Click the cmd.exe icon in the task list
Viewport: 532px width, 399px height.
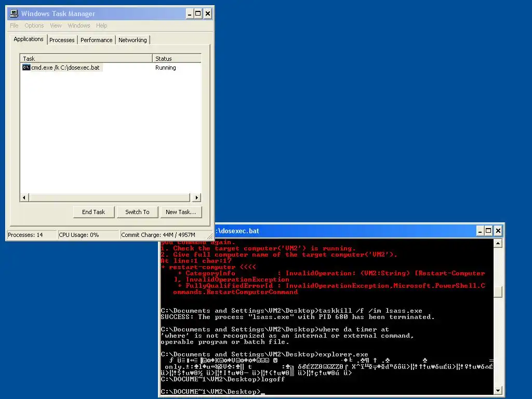click(x=26, y=68)
